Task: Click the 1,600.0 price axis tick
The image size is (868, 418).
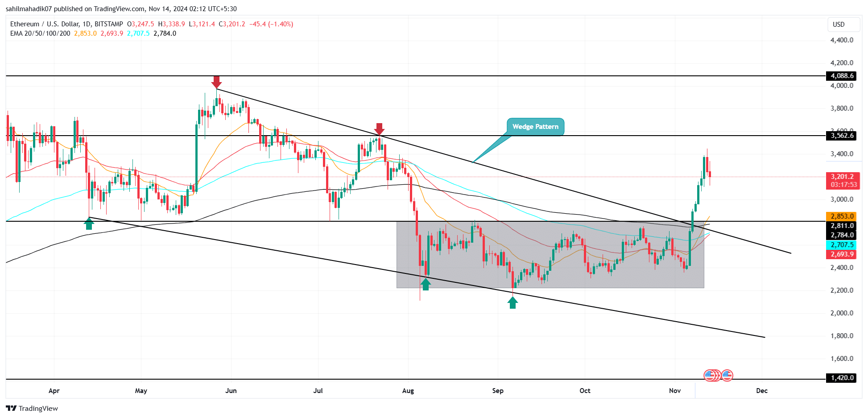Action: [x=842, y=359]
